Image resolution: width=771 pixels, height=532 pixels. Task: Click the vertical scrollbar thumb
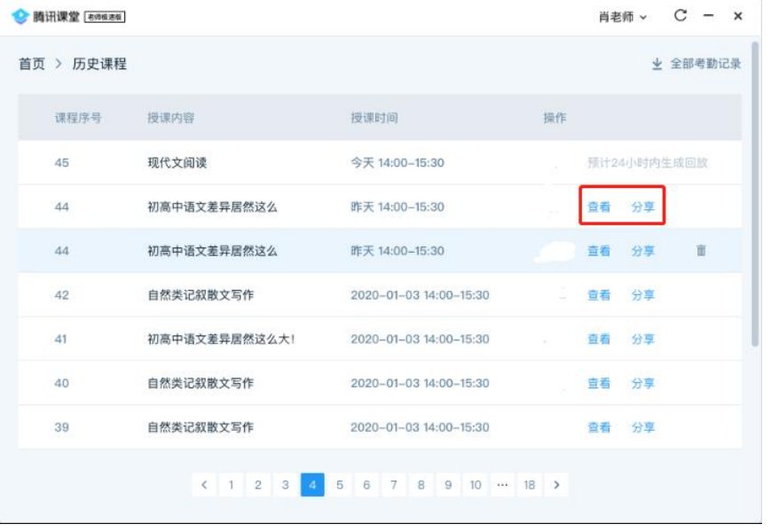(755, 194)
